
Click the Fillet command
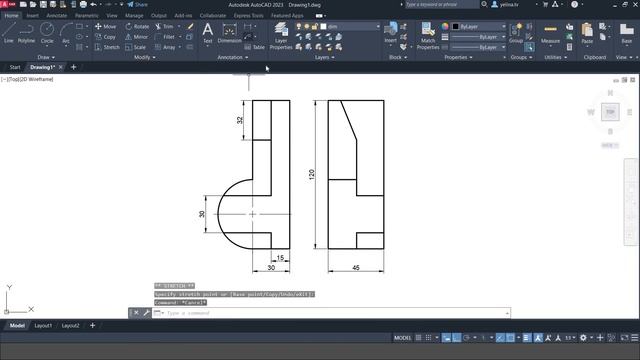point(165,37)
